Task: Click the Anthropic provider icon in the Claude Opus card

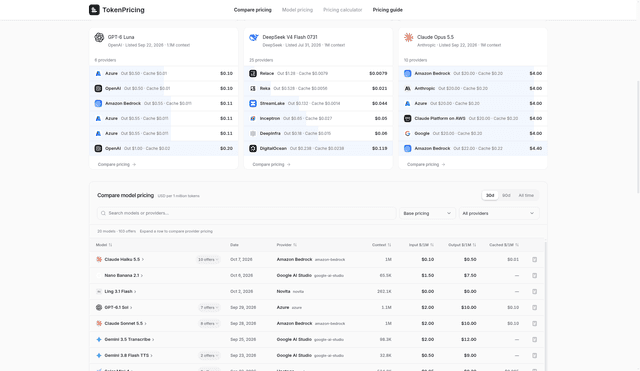Action: 407,89
